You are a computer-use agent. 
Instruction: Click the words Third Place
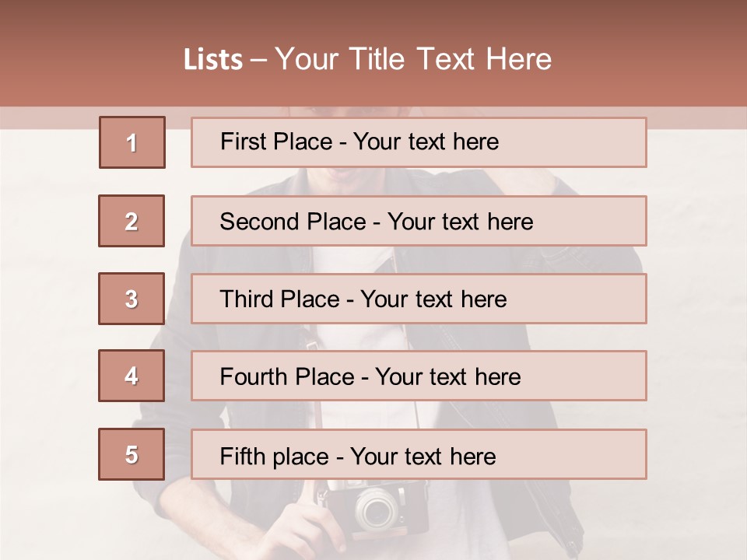point(280,299)
